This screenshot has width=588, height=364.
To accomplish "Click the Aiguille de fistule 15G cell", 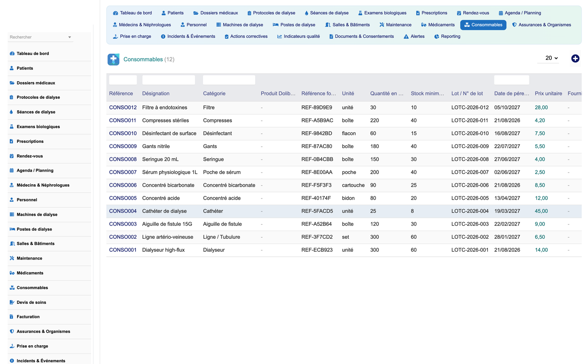I will 167,224.
